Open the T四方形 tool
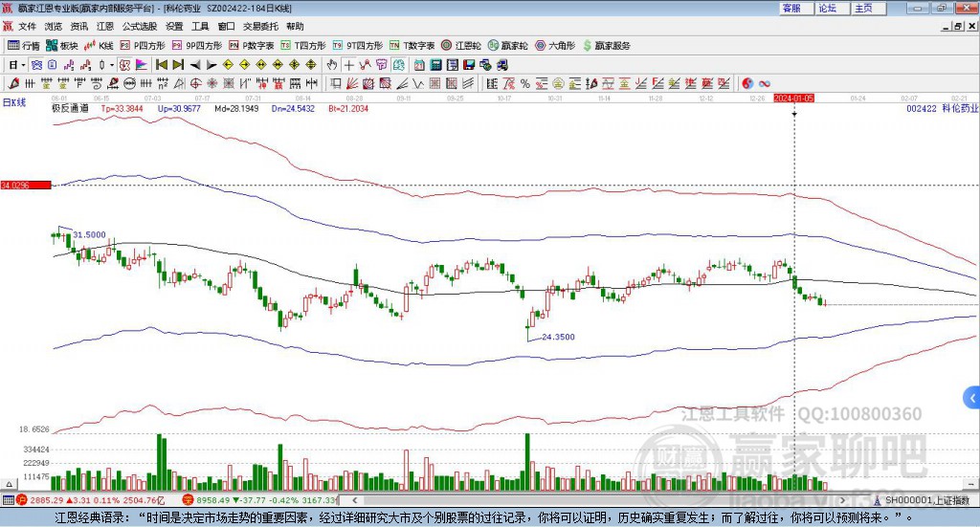This screenshot has height=527, width=980. (x=303, y=46)
